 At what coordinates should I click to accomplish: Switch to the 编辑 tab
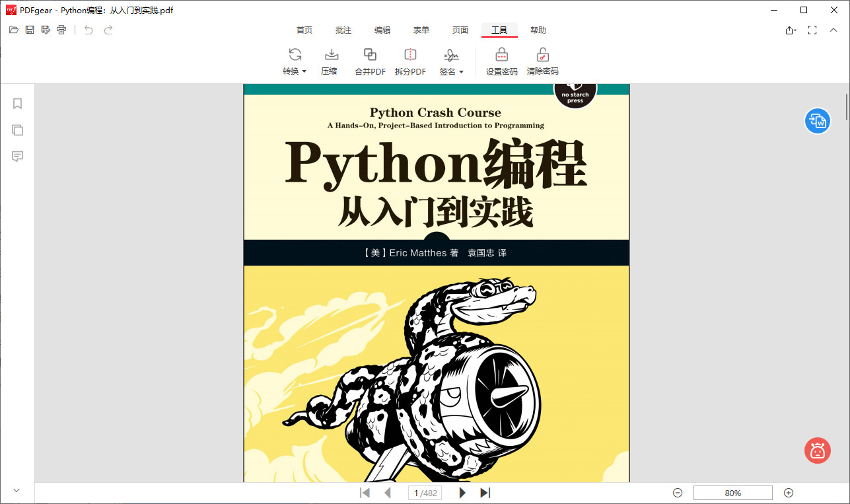tap(382, 30)
